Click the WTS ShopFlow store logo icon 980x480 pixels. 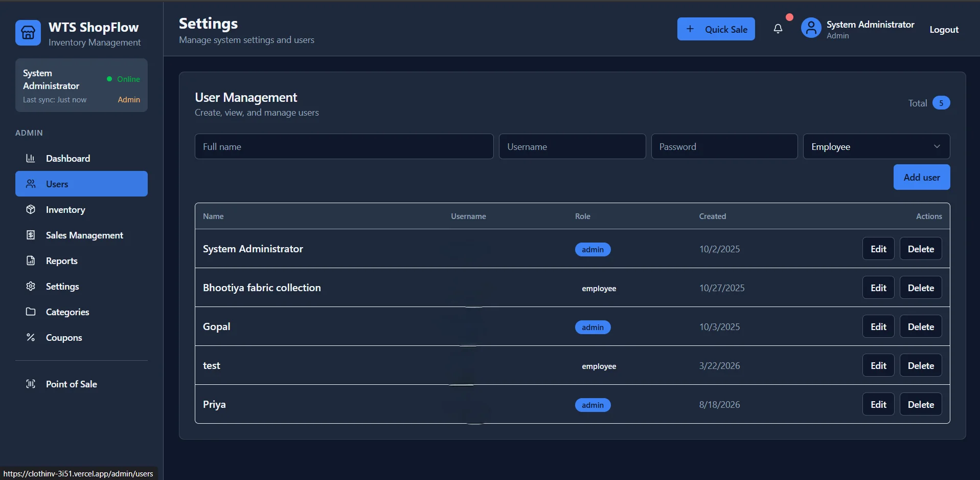pos(28,33)
